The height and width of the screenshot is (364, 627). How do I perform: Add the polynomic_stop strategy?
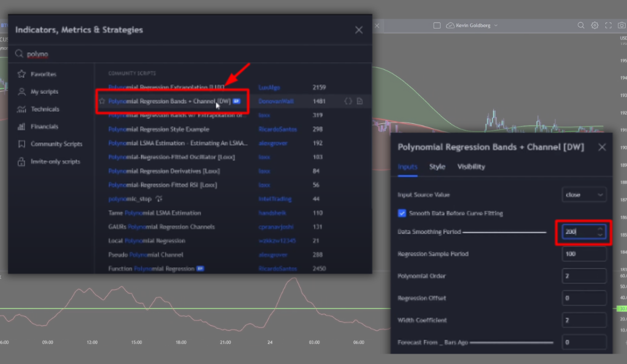tap(130, 199)
